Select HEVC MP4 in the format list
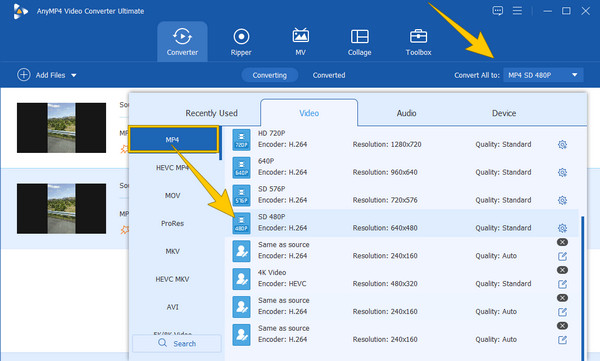This screenshot has width=600, height=361. [173, 168]
